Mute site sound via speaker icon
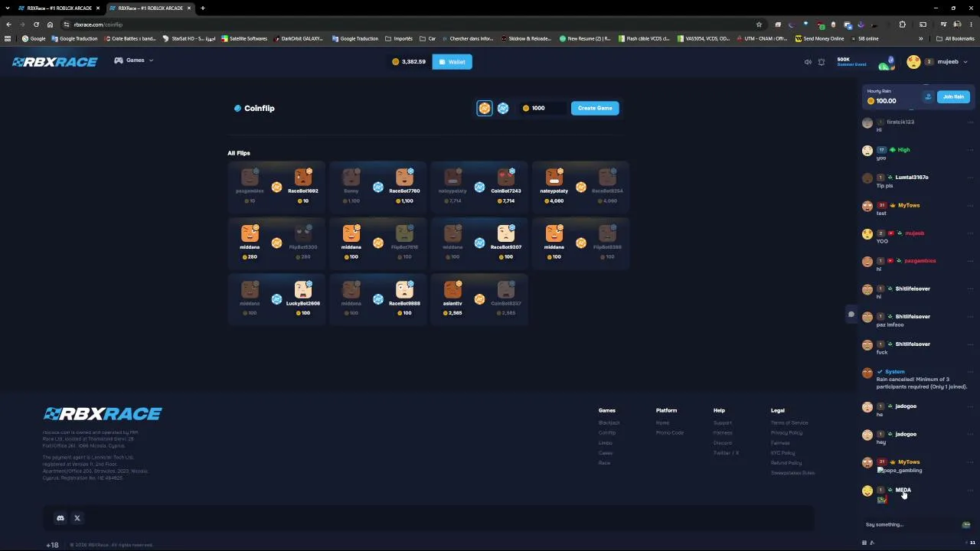This screenshot has width=980, height=551. pos(808,62)
